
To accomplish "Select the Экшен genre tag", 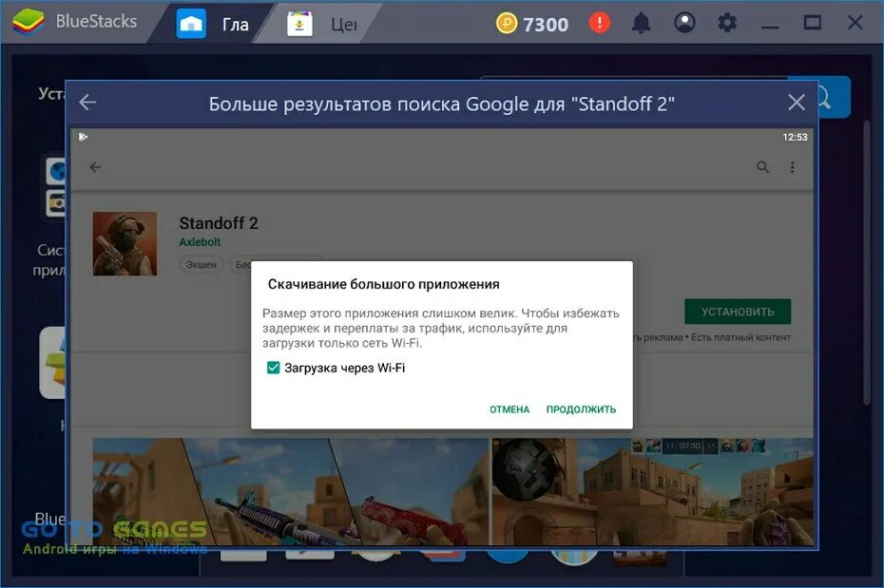I will [202, 264].
